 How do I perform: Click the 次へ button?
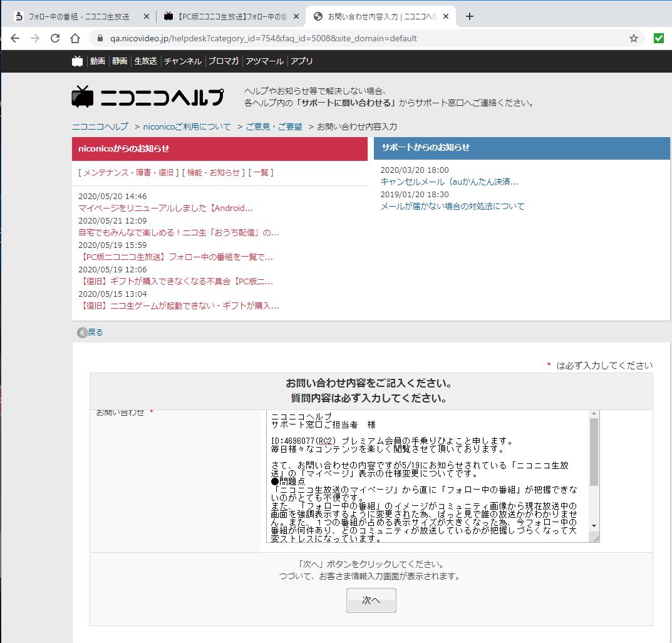(371, 600)
